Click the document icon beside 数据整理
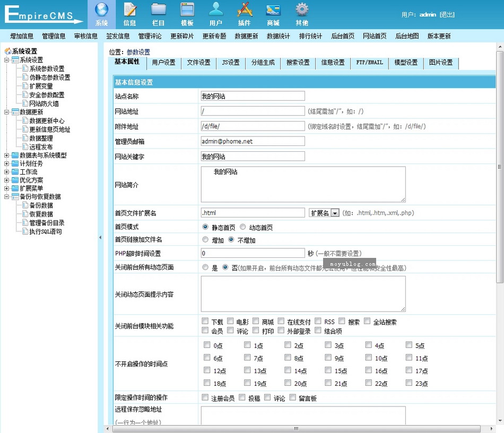Viewport: 504px width, 433px height. pos(25,138)
